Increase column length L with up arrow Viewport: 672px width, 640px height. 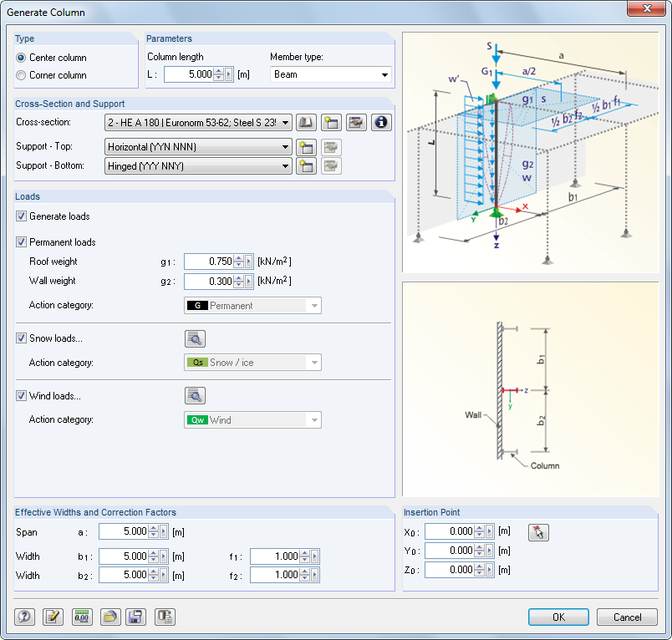pyautogui.click(x=219, y=72)
